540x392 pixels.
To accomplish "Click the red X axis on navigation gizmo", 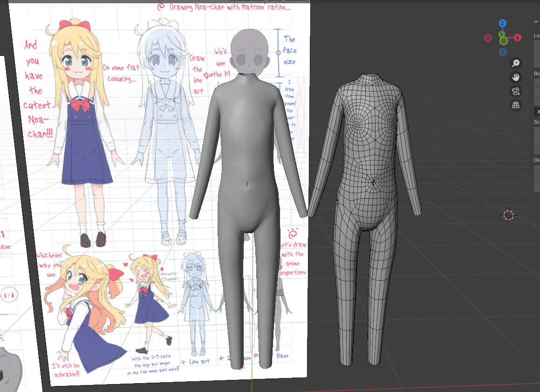I will point(517,38).
